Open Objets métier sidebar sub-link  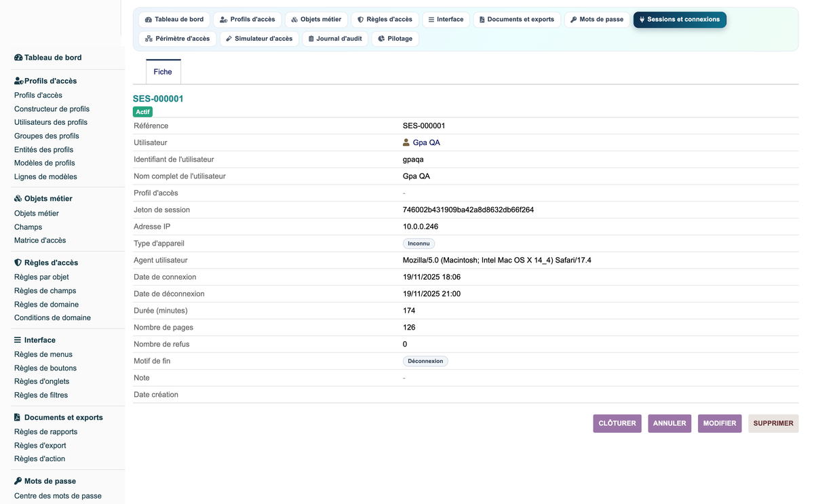[x=37, y=213]
